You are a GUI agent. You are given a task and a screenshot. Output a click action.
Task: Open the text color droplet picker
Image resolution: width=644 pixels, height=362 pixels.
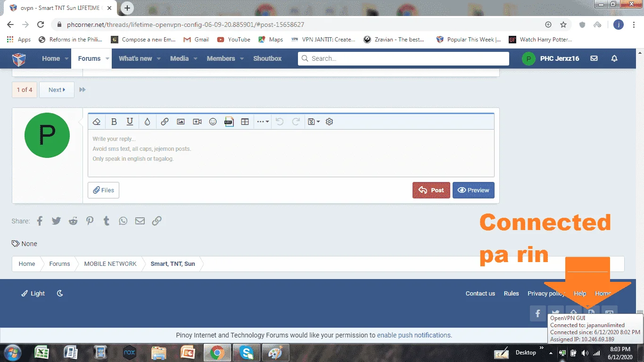147,122
